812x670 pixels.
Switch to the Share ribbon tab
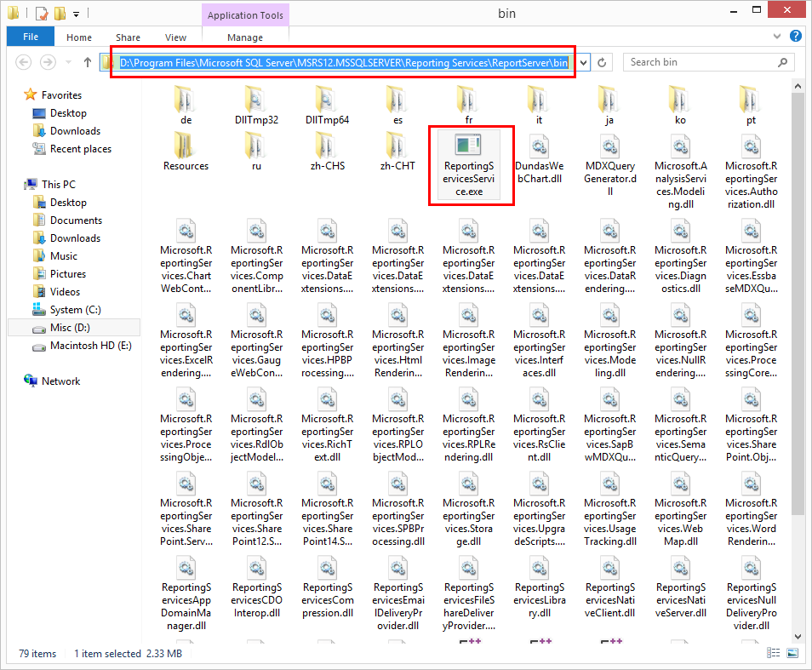click(x=128, y=37)
